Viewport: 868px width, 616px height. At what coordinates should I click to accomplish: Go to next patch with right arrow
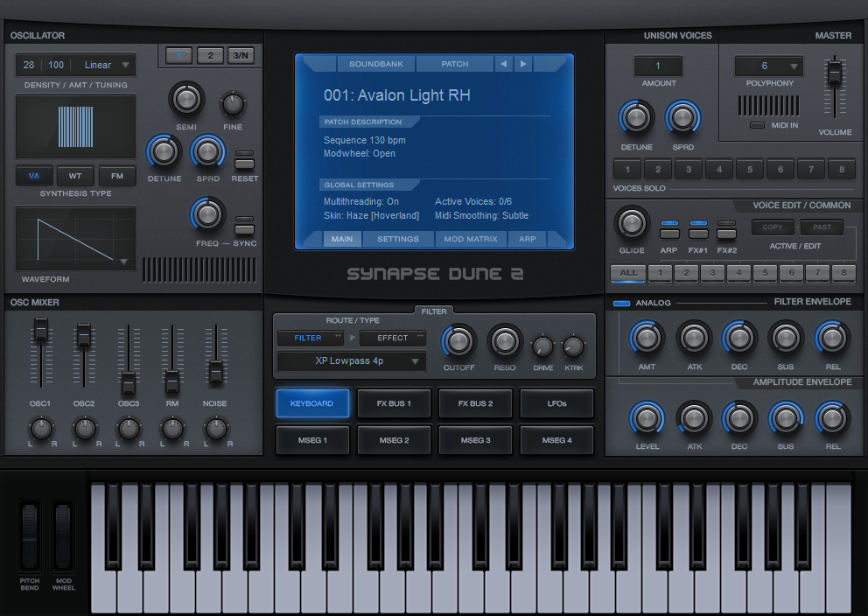point(523,64)
